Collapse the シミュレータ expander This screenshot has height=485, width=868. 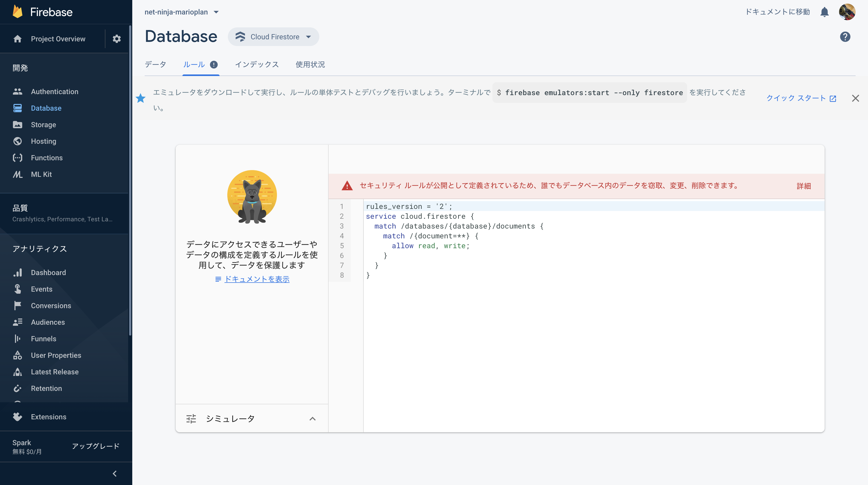[313, 418]
